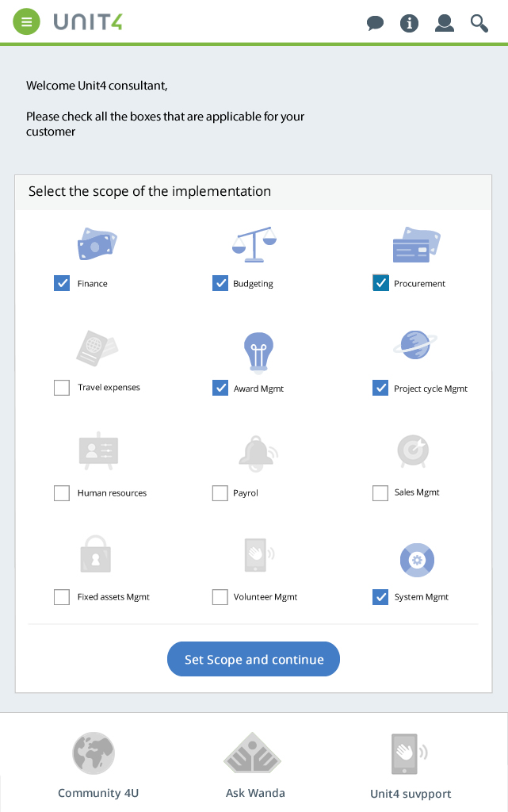Click the information icon in header

pyautogui.click(x=409, y=23)
